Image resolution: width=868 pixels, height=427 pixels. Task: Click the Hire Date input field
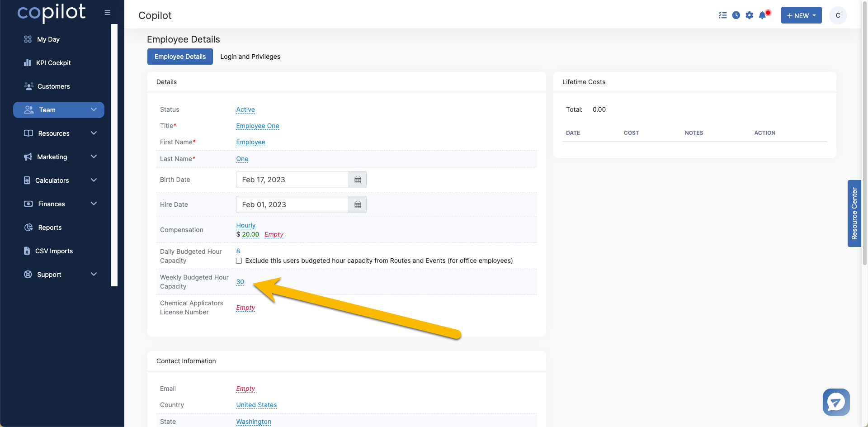(x=292, y=204)
